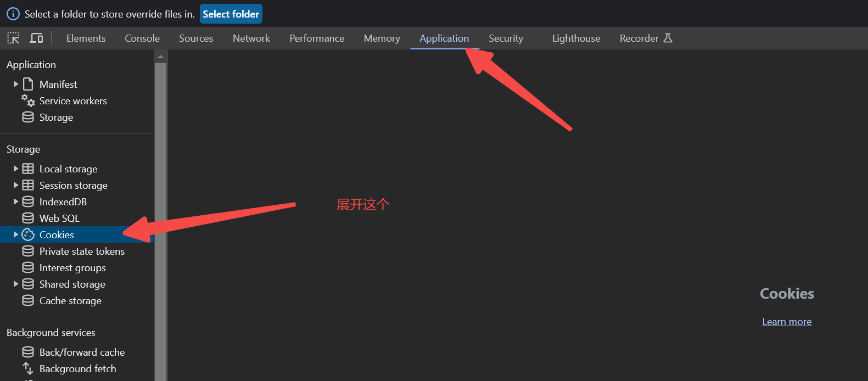Select Manifest in the sidebar
The width and height of the screenshot is (868, 381).
[58, 84]
